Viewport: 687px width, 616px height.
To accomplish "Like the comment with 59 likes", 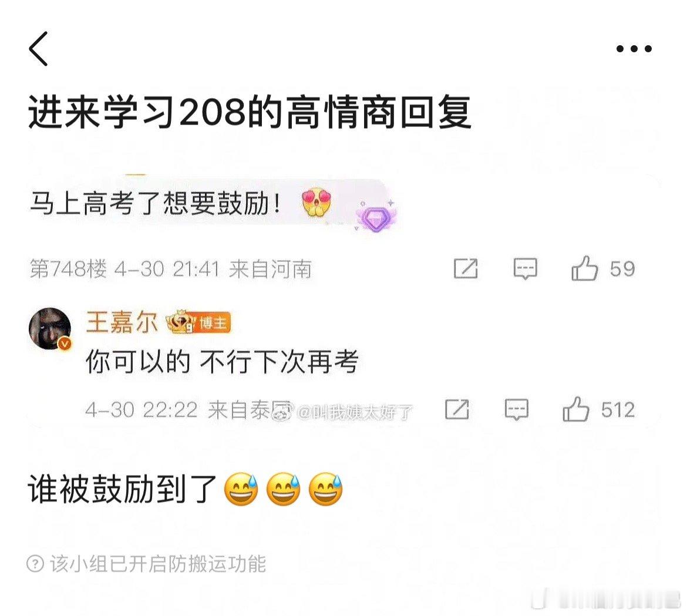I will 584,268.
